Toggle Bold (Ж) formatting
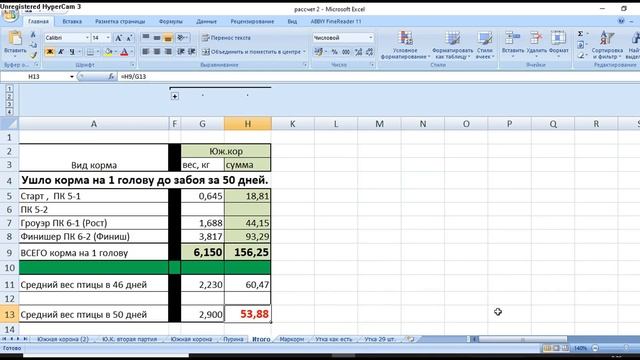 50,52
